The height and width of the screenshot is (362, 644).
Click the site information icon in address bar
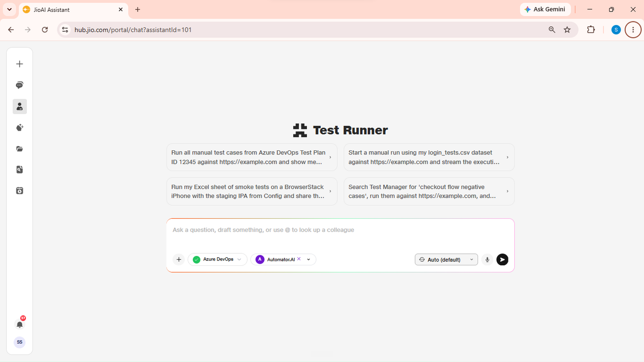(x=65, y=30)
